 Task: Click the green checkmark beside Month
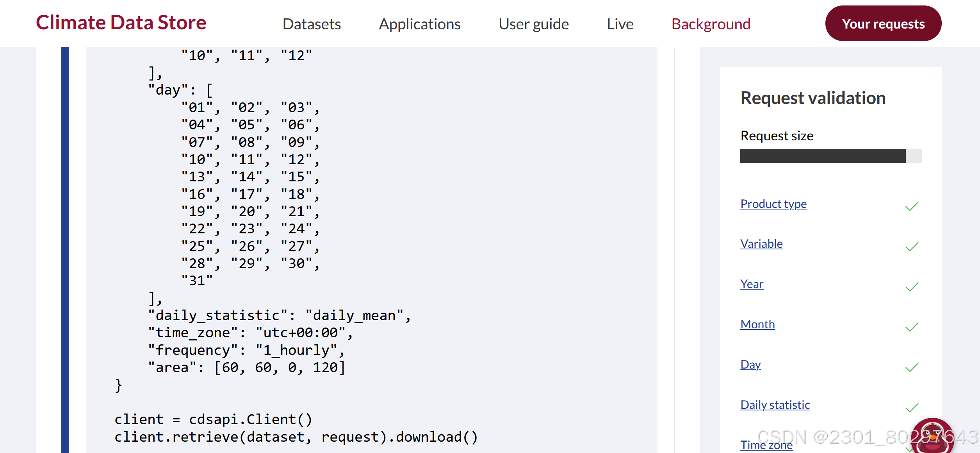point(912,327)
